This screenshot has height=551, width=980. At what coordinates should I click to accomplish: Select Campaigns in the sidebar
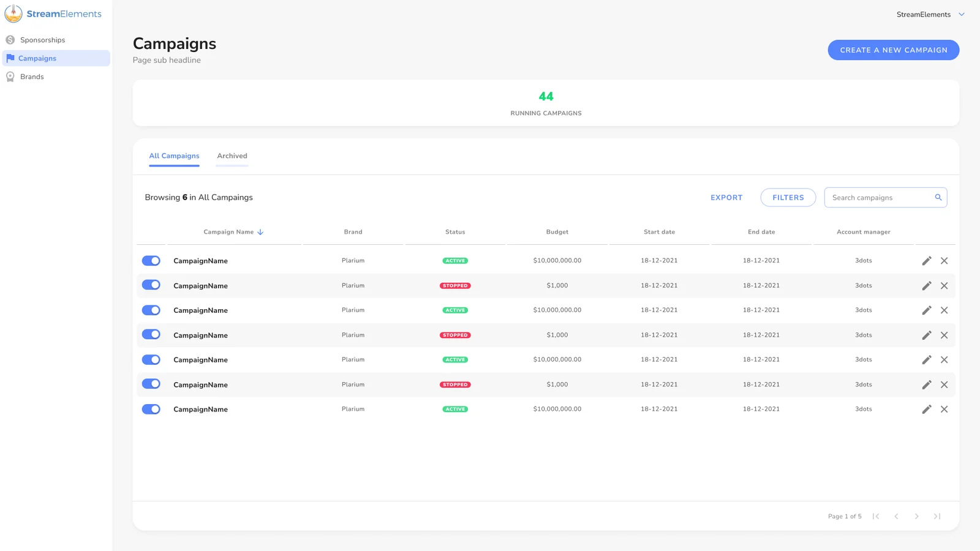pyautogui.click(x=56, y=58)
